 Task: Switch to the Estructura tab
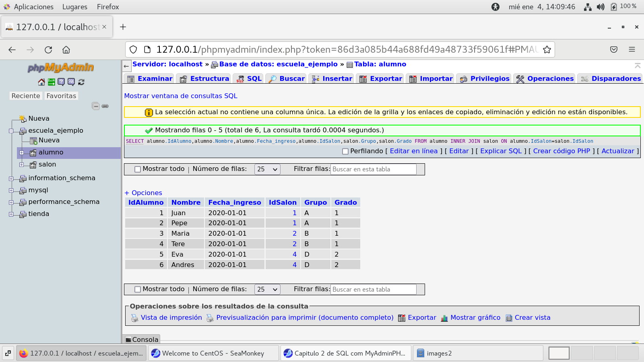point(205,79)
